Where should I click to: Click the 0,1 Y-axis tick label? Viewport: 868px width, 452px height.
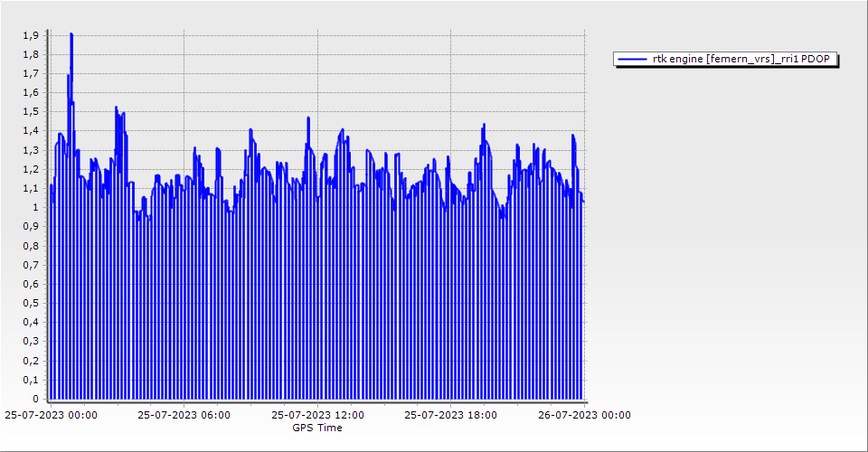pos(31,380)
